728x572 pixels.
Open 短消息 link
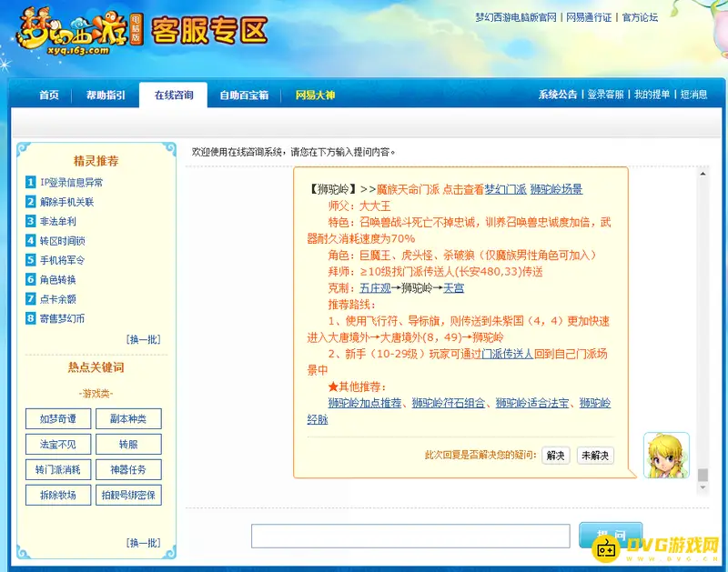(693, 95)
